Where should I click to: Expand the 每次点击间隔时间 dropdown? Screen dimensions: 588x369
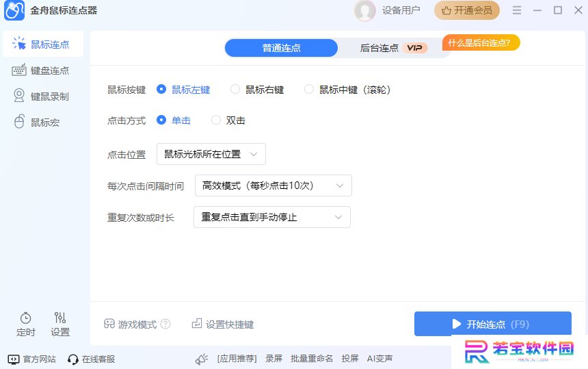click(273, 186)
